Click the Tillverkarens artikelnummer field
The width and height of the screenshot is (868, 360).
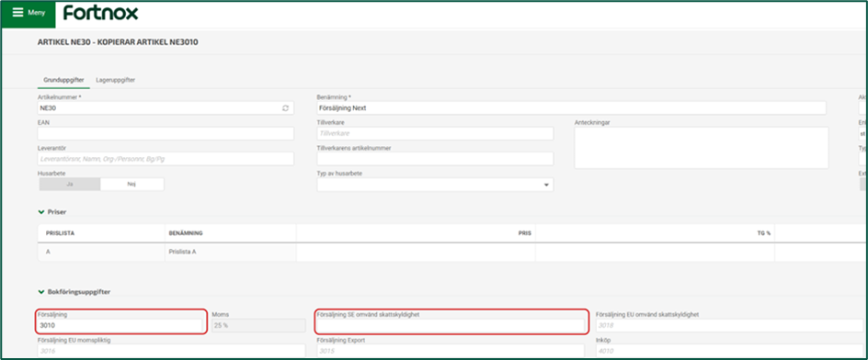pos(435,159)
